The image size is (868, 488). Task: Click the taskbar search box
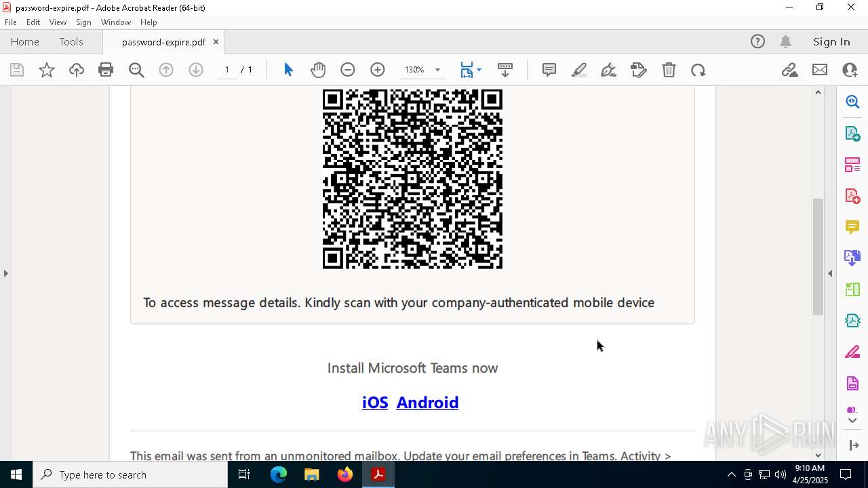pos(130,474)
